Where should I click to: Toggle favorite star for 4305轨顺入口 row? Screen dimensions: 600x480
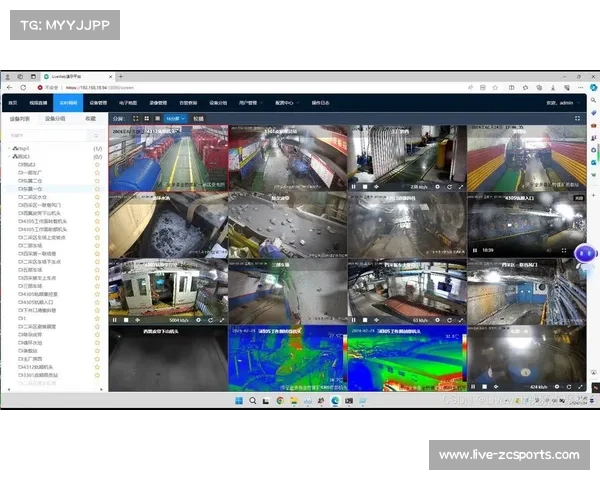point(97,302)
